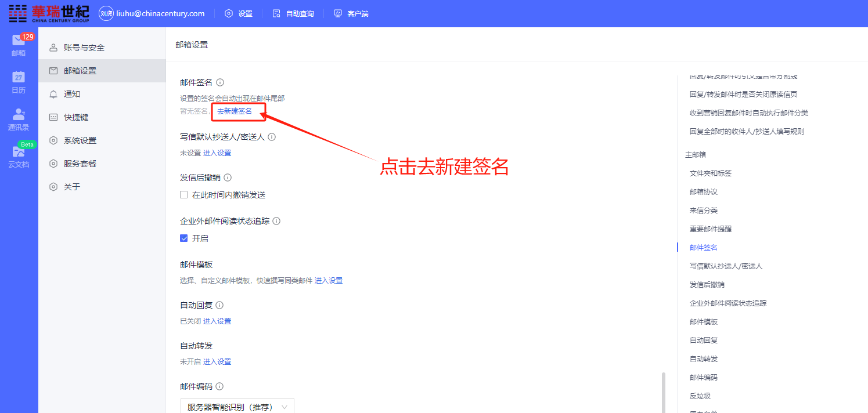
Task: Click the 主邮箱 section heading in outline
Action: tap(696, 154)
